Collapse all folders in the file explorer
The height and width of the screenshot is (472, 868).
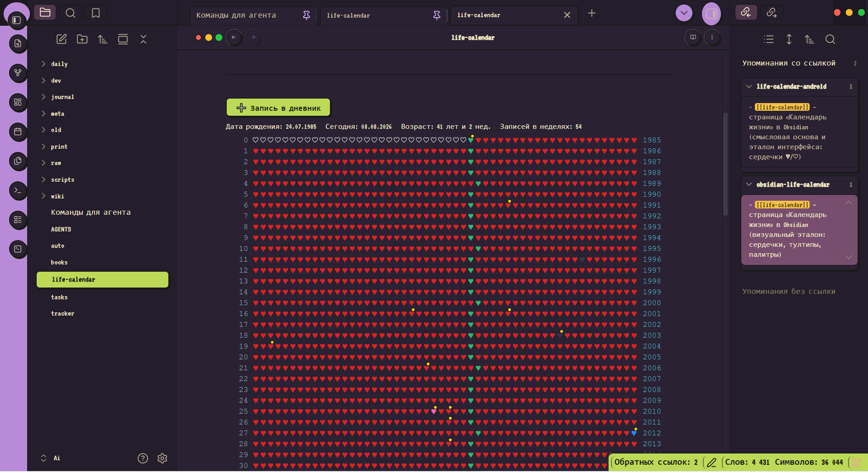(x=143, y=39)
